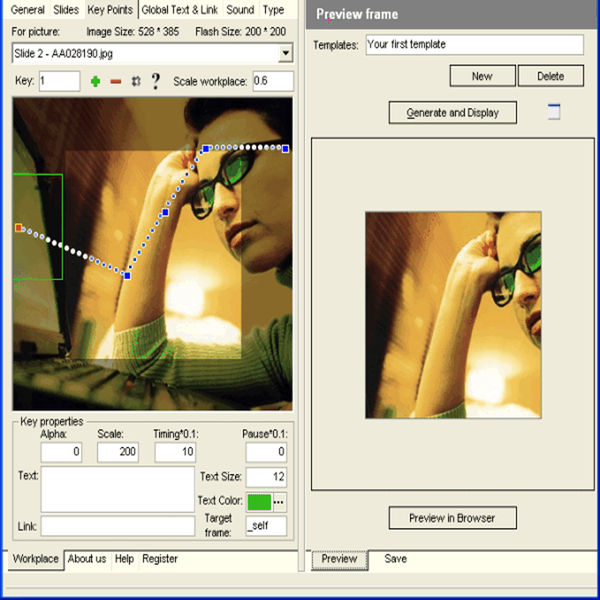Open the About us tab
The height and width of the screenshot is (600, 600).
87,559
